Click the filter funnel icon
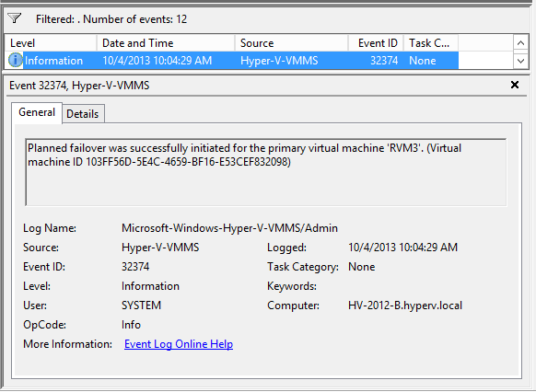Viewport: 536px width, 392px height. click(x=15, y=18)
